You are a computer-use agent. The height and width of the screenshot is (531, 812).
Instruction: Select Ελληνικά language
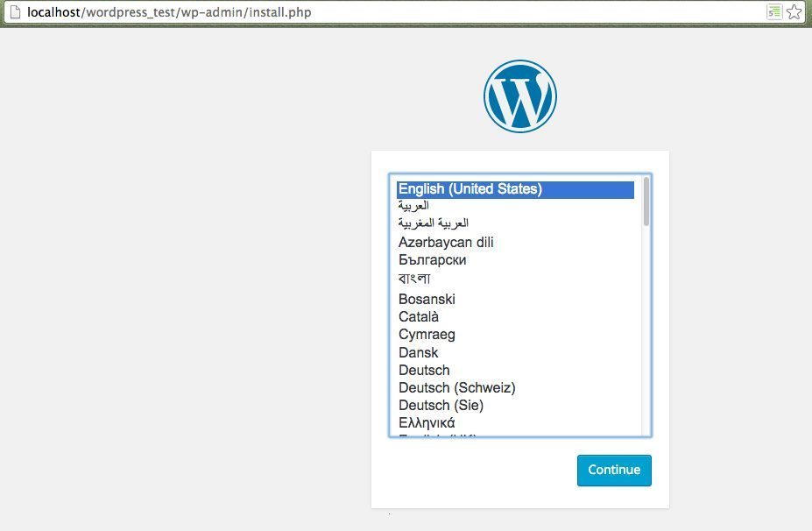(515, 423)
